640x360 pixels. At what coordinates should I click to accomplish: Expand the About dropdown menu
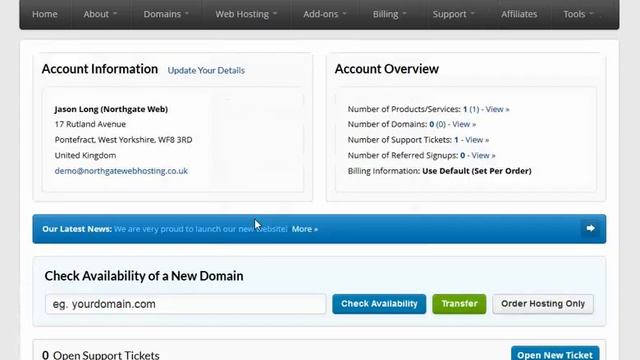100,14
